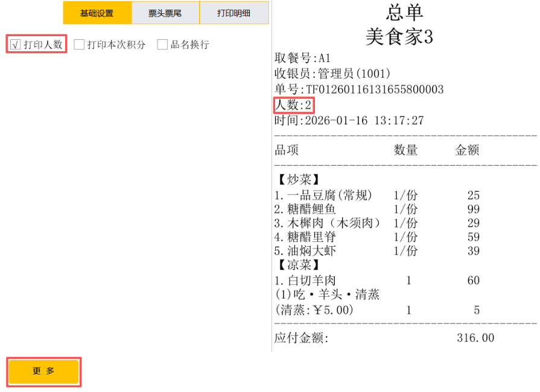Click the 总单 title in receipt preview
The image size is (540, 392).
coord(404,13)
